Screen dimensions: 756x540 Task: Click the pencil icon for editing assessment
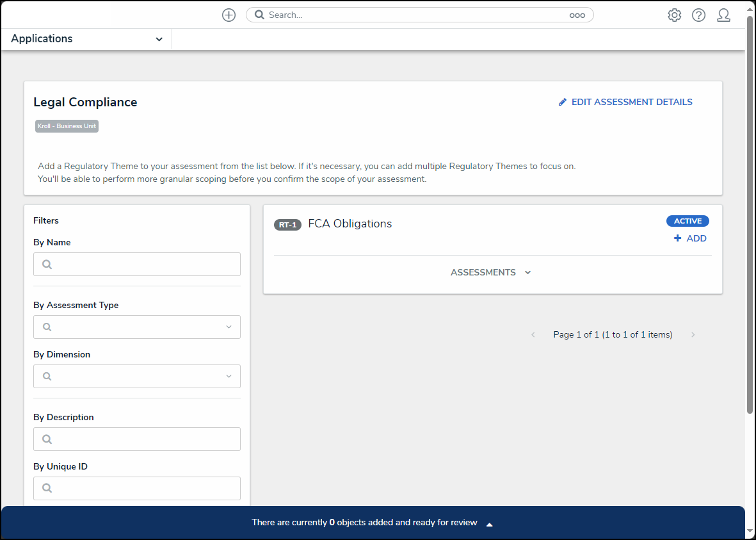563,102
